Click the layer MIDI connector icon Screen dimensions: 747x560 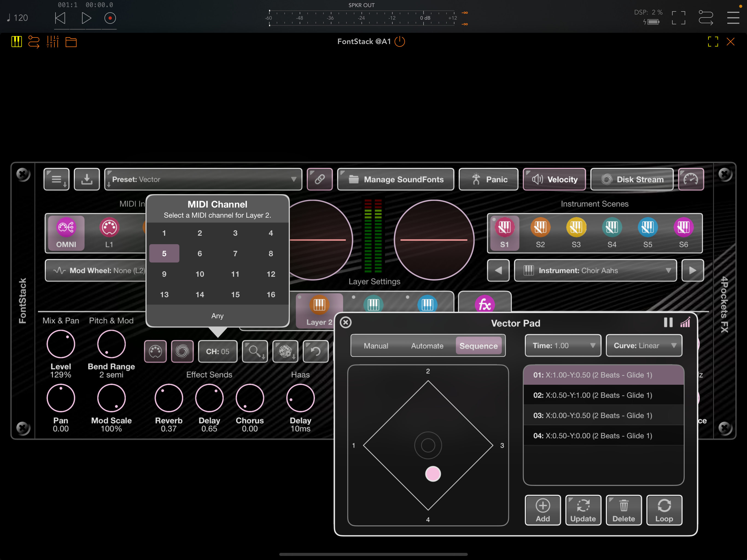[155, 352]
